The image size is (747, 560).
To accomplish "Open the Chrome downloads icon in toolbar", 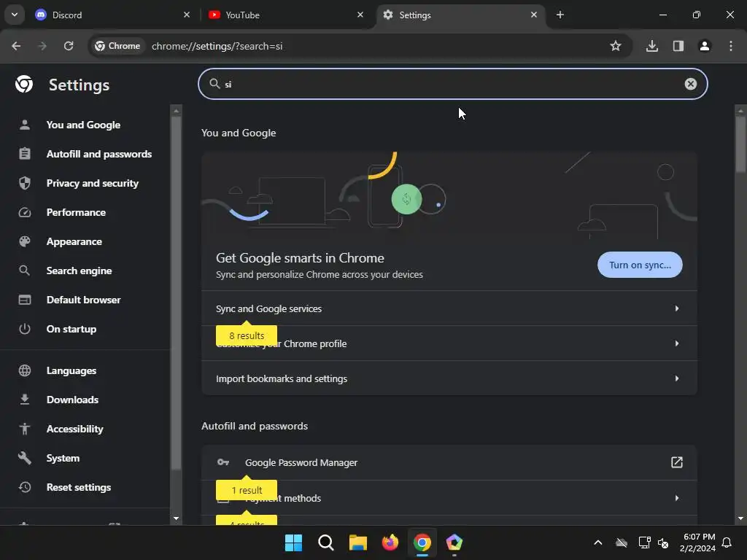I will 652,46.
